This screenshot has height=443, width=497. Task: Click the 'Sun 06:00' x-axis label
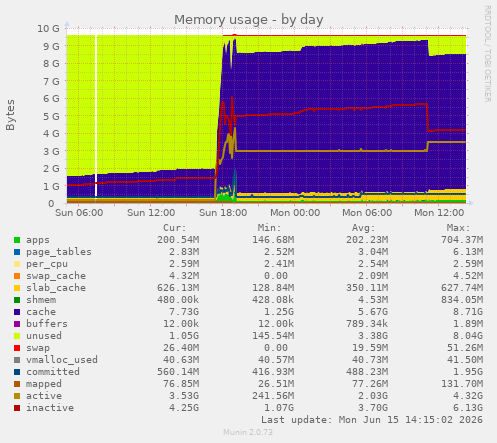pyautogui.click(x=79, y=213)
